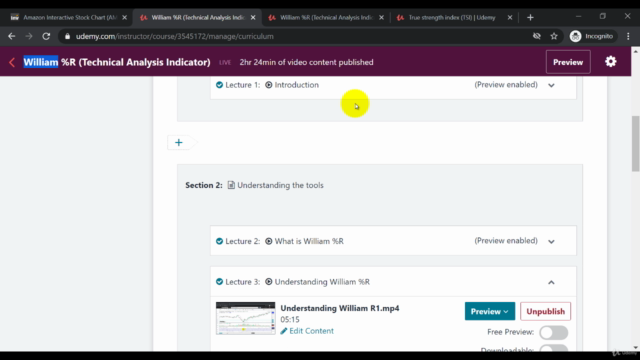
Task: Click the 05:15 video duration
Action: point(290,320)
